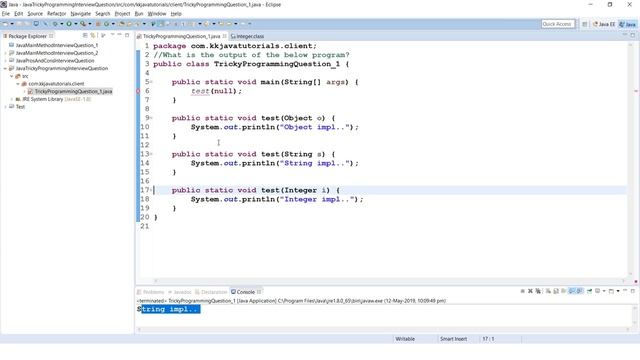The image size is (640, 360).
Task: Click the Run External Tools button
Action: [83, 24]
